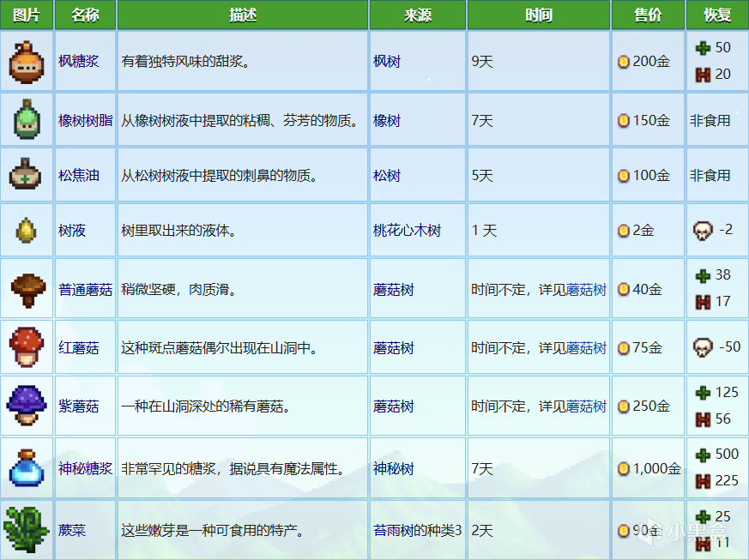The image size is (749, 560).
Task: Click the 时间 column header
Action: click(x=538, y=15)
